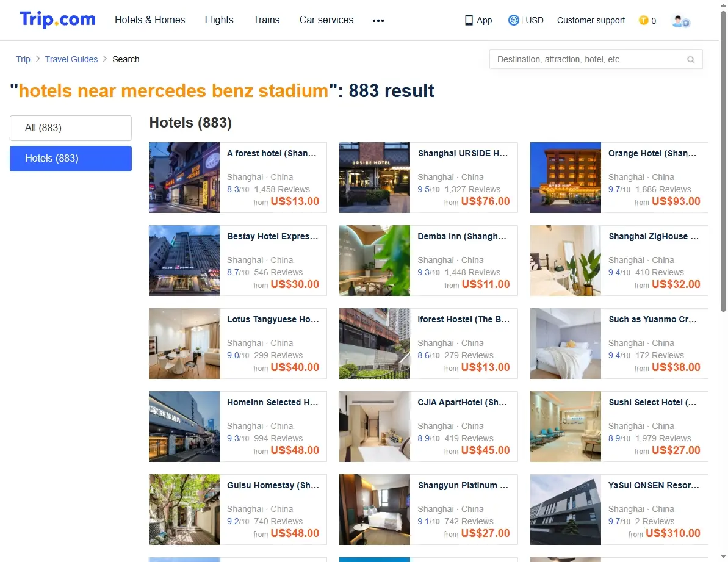Open Hotels & Homes menu
The image size is (728, 562).
tap(150, 20)
